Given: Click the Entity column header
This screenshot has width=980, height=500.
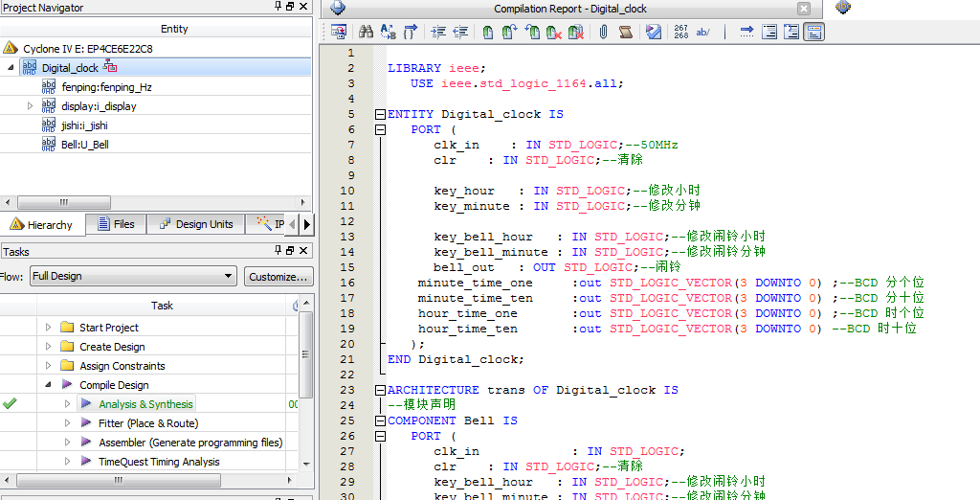Looking at the screenshot, I should 174,29.
